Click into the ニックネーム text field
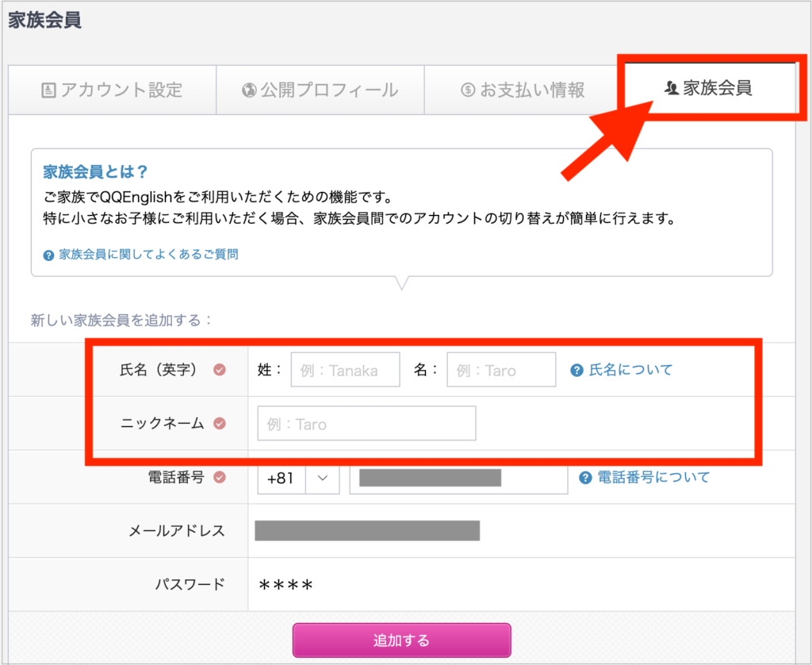Viewport: 812px width, 665px height. (366, 424)
